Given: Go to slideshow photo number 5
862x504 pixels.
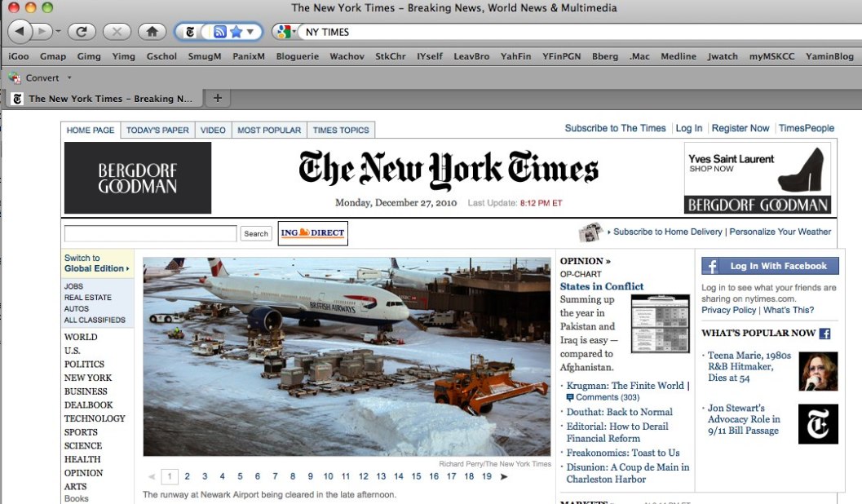Looking at the screenshot, I should click(x=240, y=476).
